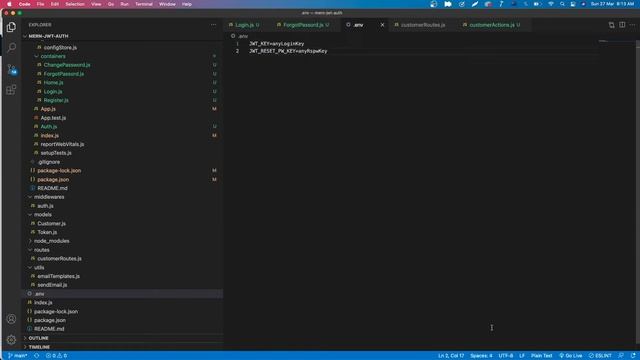Screen dimensions: 640x360
Task: Change indentation via Spaces: 4
Action: 481,356
